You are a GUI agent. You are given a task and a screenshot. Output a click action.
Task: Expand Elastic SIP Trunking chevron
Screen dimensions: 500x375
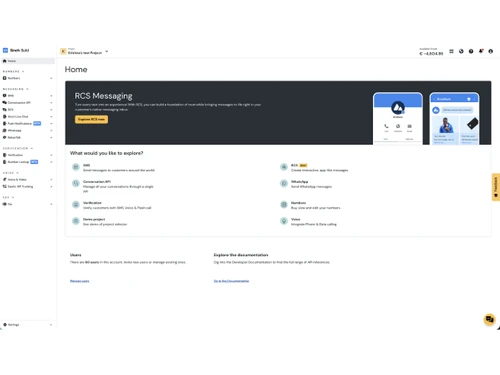click(51, 187)
